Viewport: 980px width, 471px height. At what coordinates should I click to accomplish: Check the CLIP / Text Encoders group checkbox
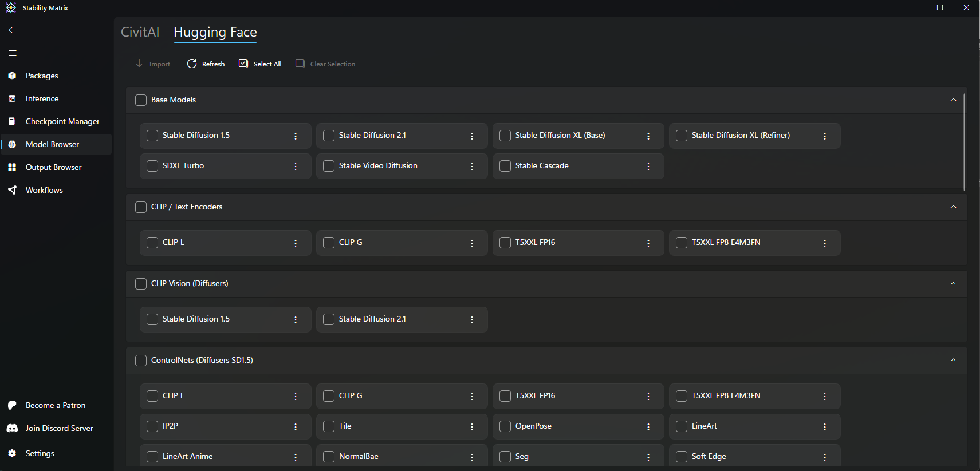click(141, 207)
